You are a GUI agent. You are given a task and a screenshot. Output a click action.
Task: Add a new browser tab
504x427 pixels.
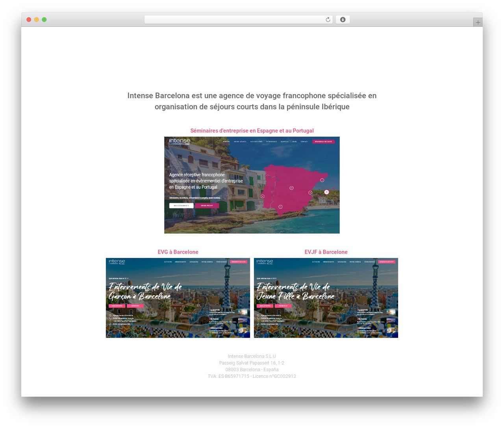point(478,22)
